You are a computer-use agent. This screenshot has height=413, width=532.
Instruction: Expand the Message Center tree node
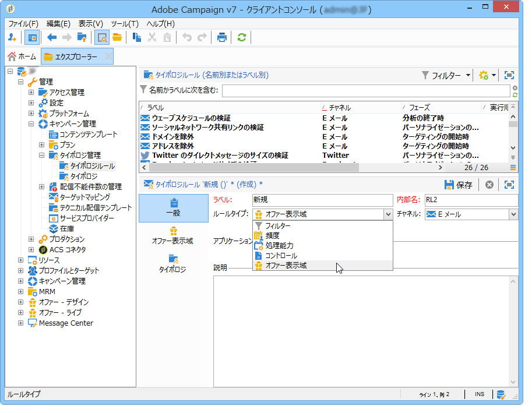click(x=21, y=323)
